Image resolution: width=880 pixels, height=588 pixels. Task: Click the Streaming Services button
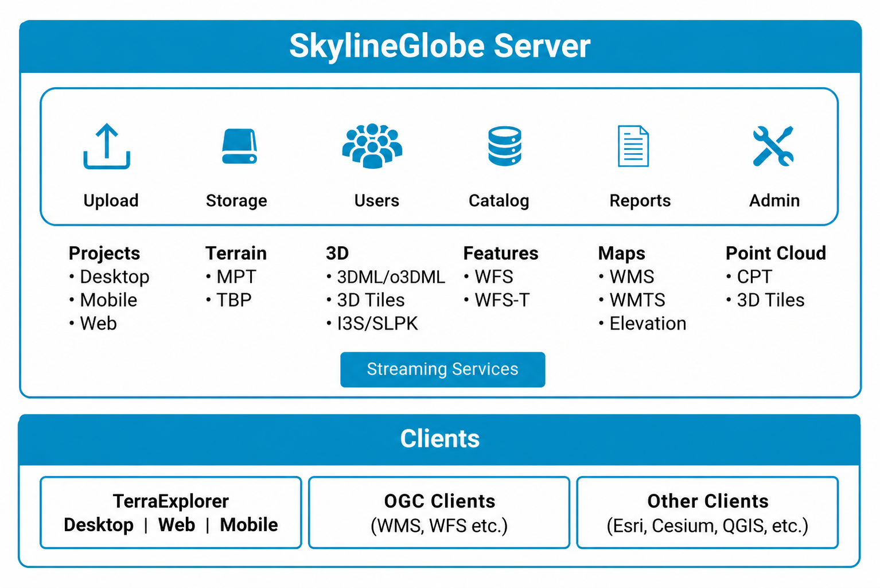[443, 369]
